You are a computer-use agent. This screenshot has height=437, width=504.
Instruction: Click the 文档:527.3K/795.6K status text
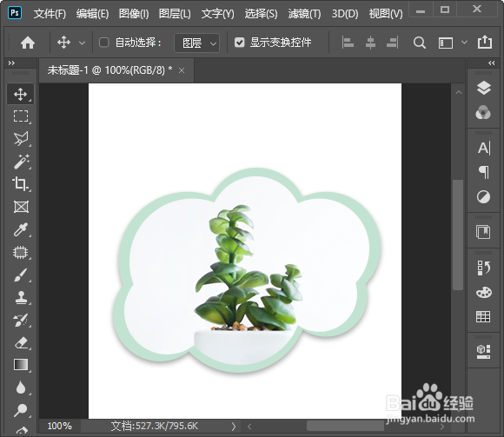155,426
